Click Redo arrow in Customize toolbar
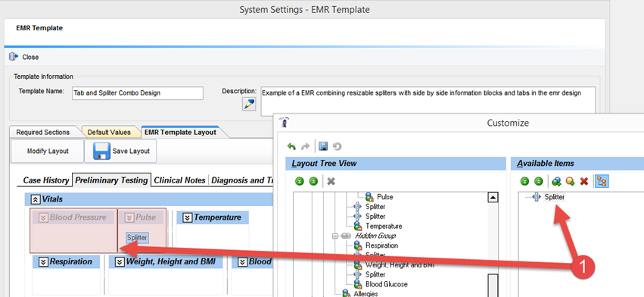 tap(305, 146)
